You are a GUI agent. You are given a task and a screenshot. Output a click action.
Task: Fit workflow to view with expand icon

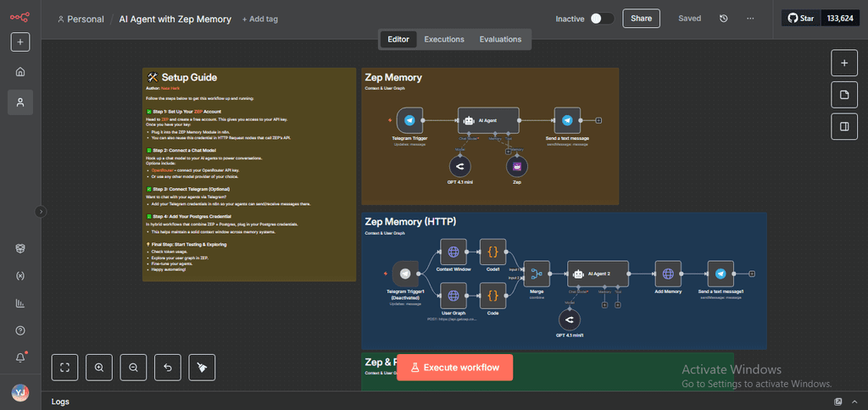[x=65, y=368]
